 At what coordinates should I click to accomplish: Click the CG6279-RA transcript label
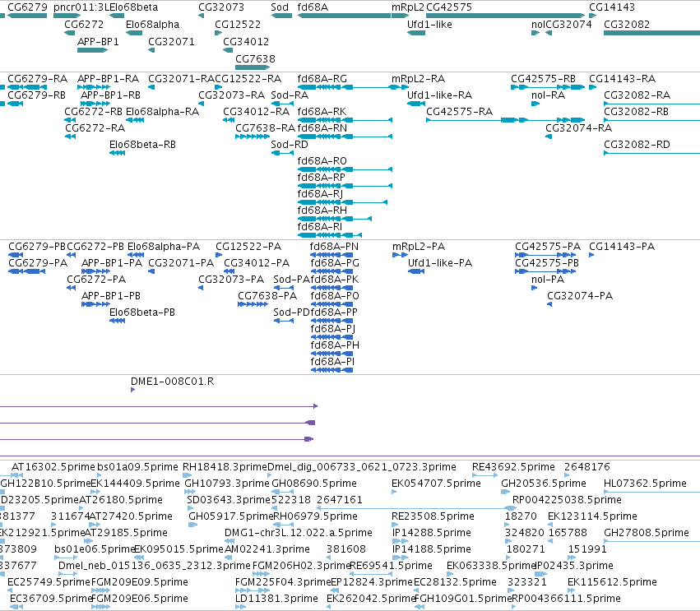click(38, 79)
